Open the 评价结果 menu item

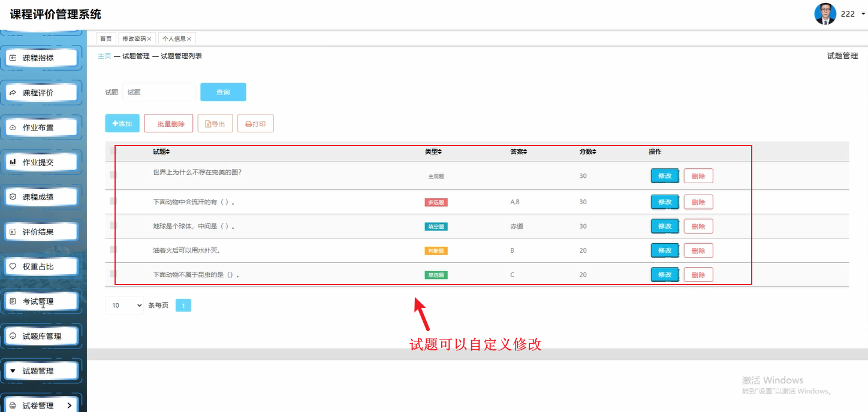(41, 232)
